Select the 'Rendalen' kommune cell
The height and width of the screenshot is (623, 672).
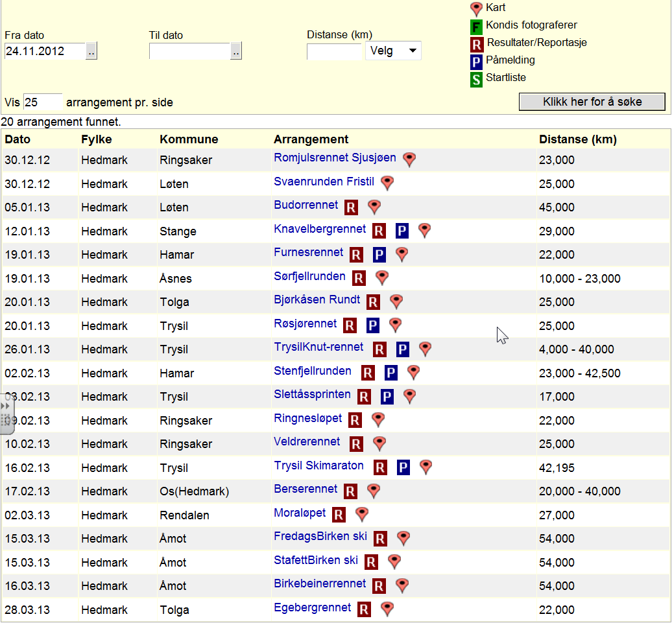coord(184,515)
